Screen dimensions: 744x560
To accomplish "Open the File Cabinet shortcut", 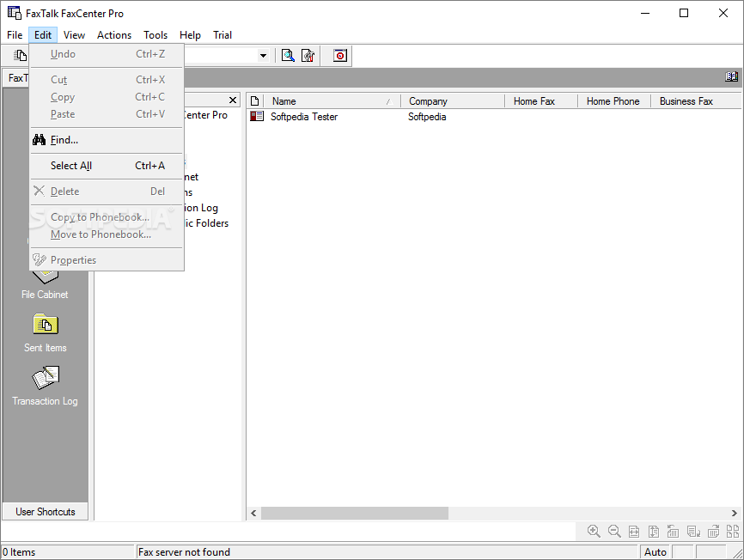I will click(x=45, y=284).
